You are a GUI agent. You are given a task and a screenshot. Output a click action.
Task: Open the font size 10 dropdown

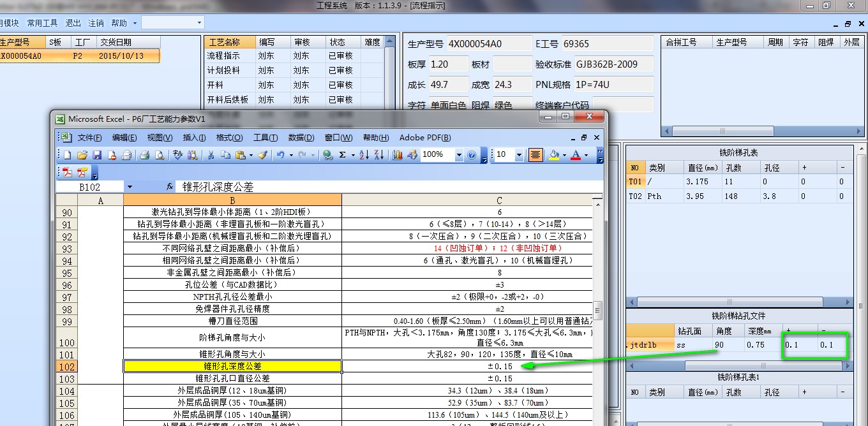tap(518, 155)
